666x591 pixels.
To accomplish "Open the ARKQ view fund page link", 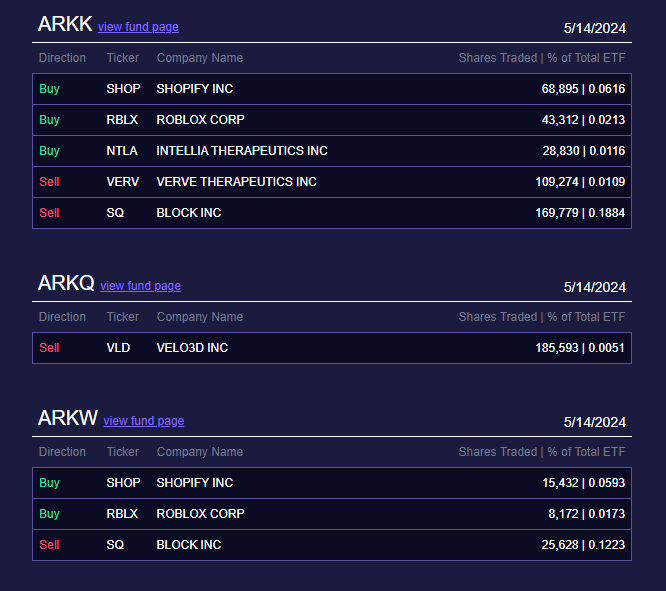I will click(x=141, y=286).
